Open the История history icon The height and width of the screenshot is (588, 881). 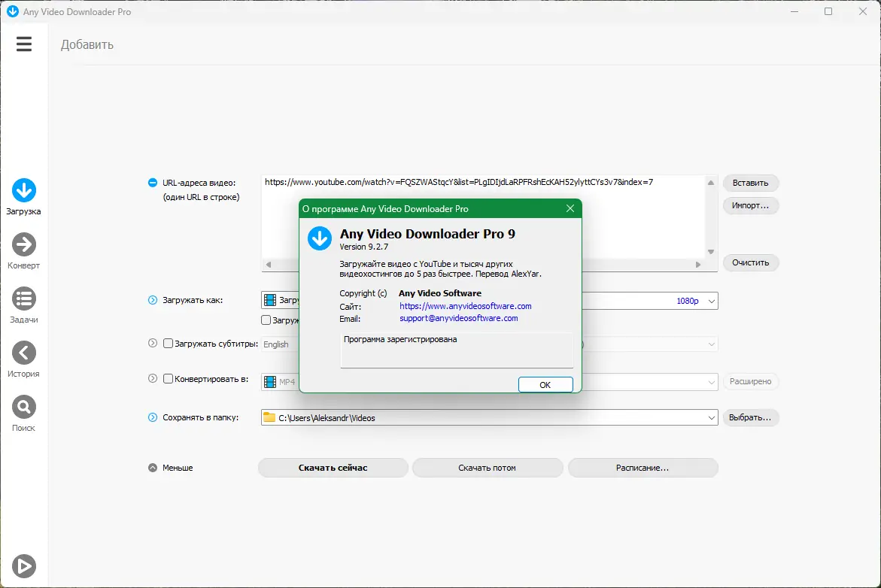23,353
